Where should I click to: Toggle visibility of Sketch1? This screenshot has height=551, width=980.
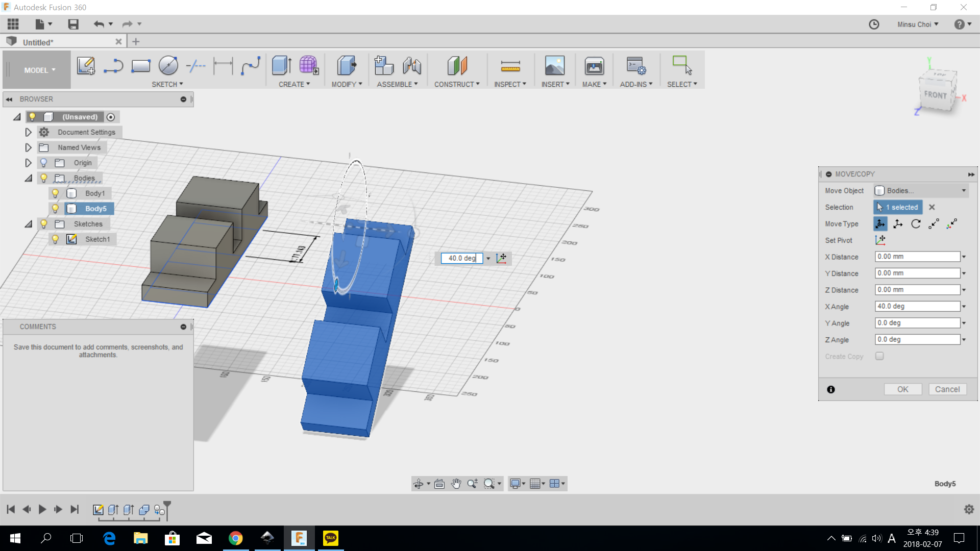coord(56,239)
